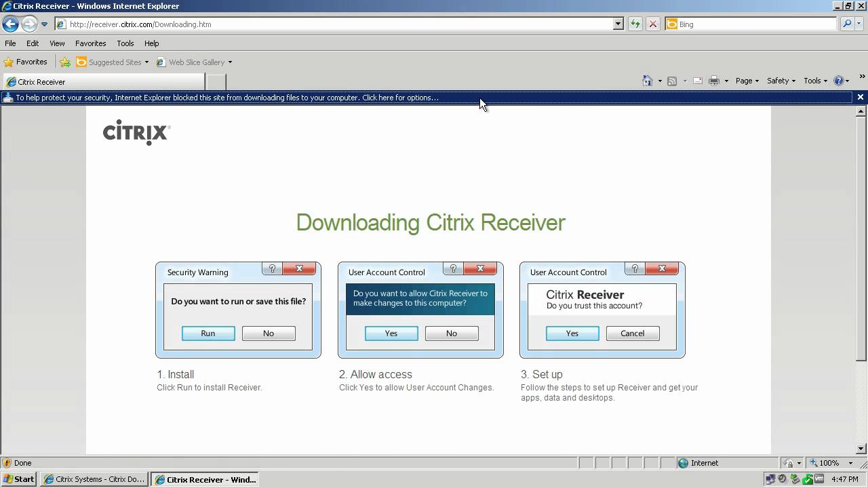868x488 pixels.
Task: Expand the zoom level dropdown arrow
Action: pyautogui.click(x=851, y=463)
